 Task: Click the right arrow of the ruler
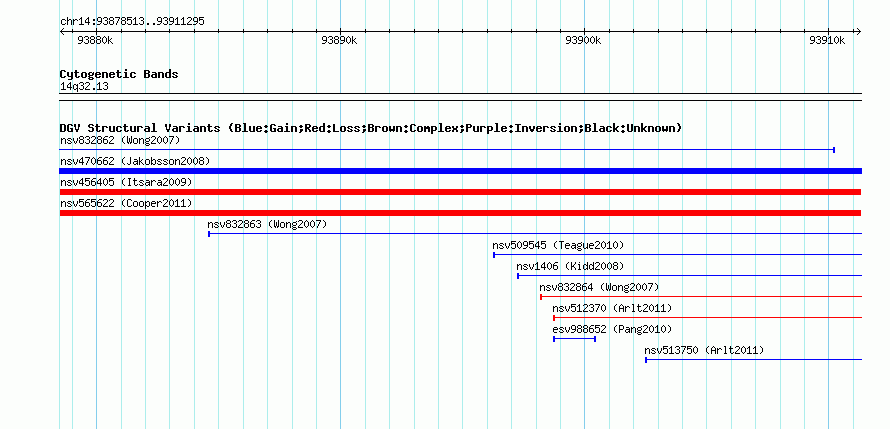click(x=858, y=32)
